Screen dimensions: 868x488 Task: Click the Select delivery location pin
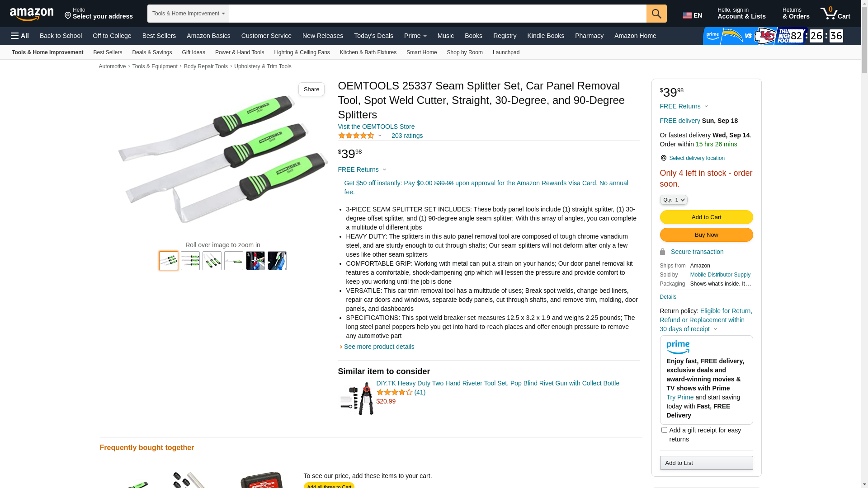click(663, 158)
